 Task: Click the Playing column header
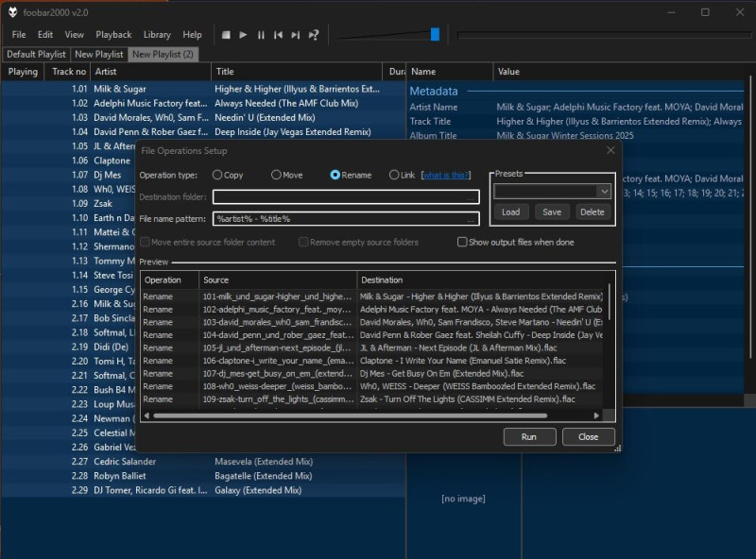click(x=23, y=72)
